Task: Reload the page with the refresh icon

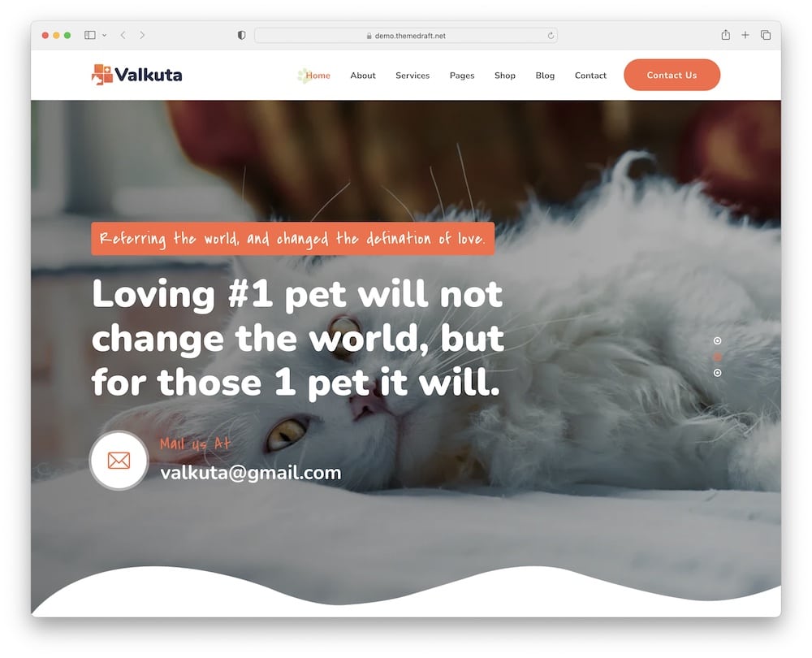Action: (551, 35)
